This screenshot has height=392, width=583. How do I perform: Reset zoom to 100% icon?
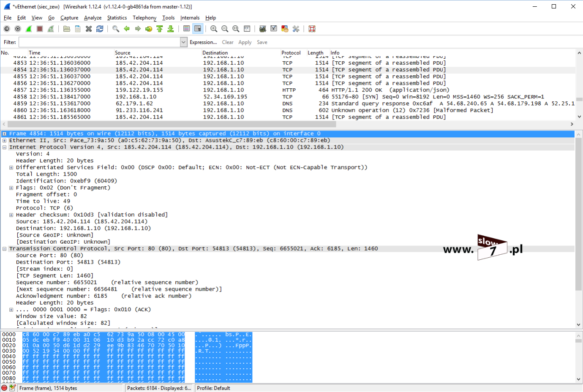click(236, 29)
